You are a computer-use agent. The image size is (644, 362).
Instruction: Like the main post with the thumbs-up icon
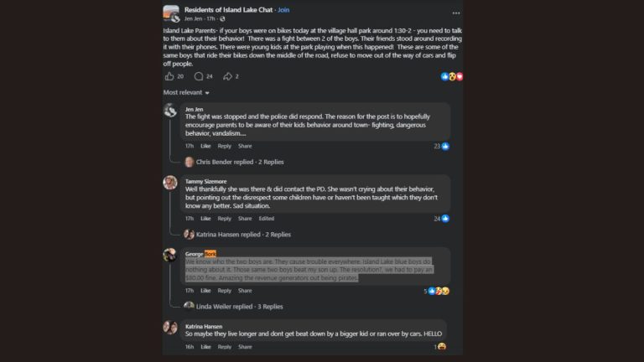169,76
